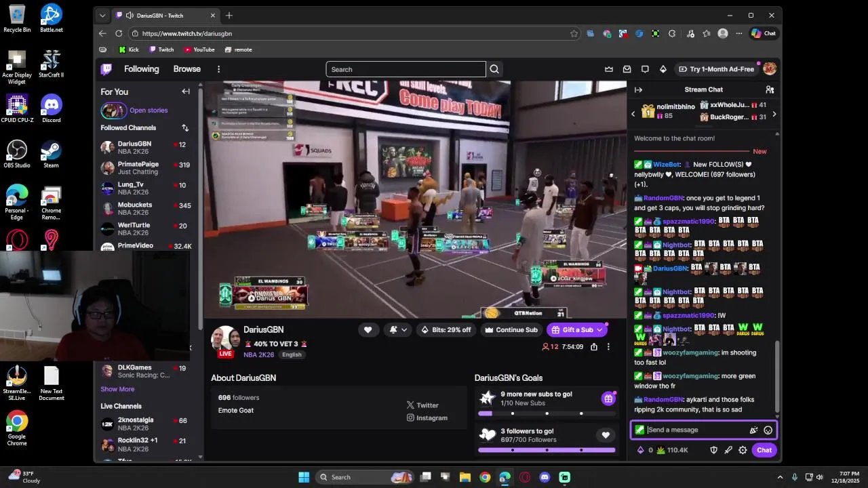Screen dimensions: 868x488
Task: Open Twitter social link
Action: click(x=422, y=405)
